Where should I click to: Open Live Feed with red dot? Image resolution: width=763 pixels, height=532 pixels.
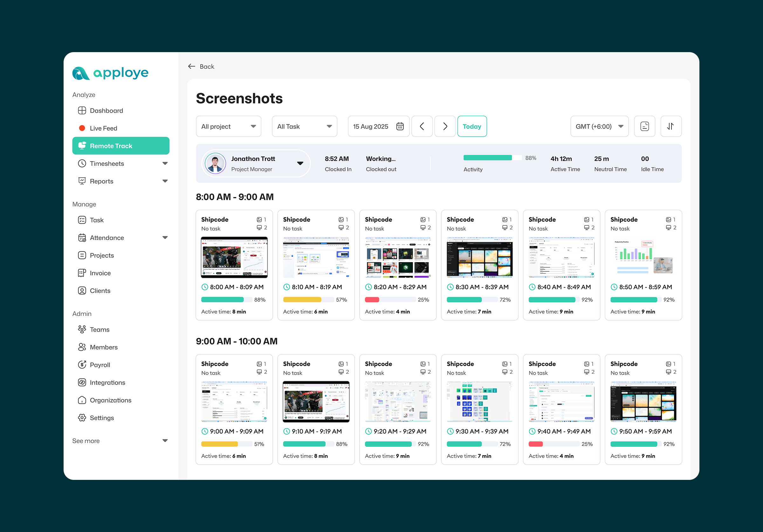(x=103, y=128)
